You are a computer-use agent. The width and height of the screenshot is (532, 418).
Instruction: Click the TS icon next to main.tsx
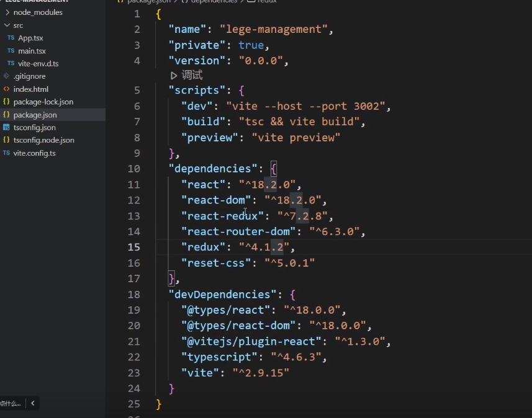point(11,50)
